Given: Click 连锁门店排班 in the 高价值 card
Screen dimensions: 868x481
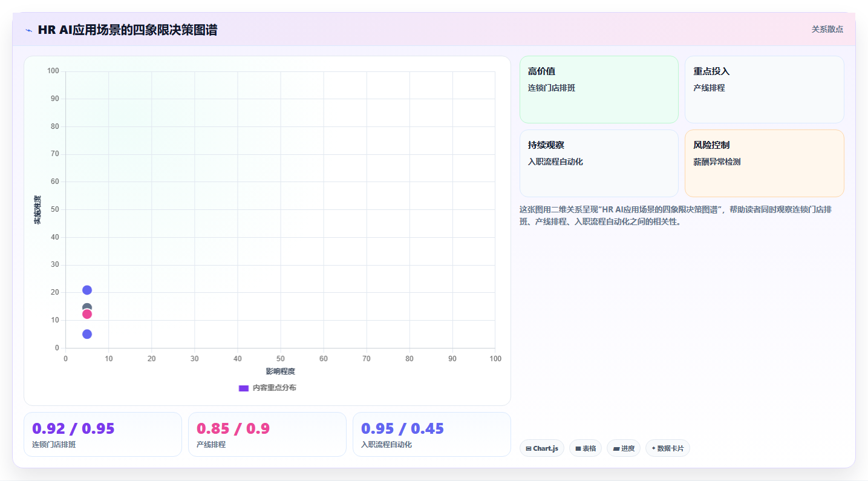Looking at the screenshot, I should (552, 88).
